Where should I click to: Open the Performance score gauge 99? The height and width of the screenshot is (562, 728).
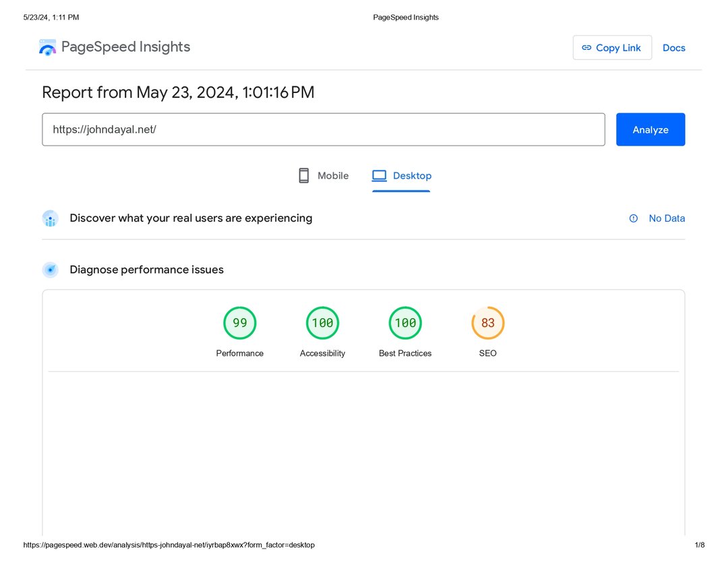click(x=239, y=323)
